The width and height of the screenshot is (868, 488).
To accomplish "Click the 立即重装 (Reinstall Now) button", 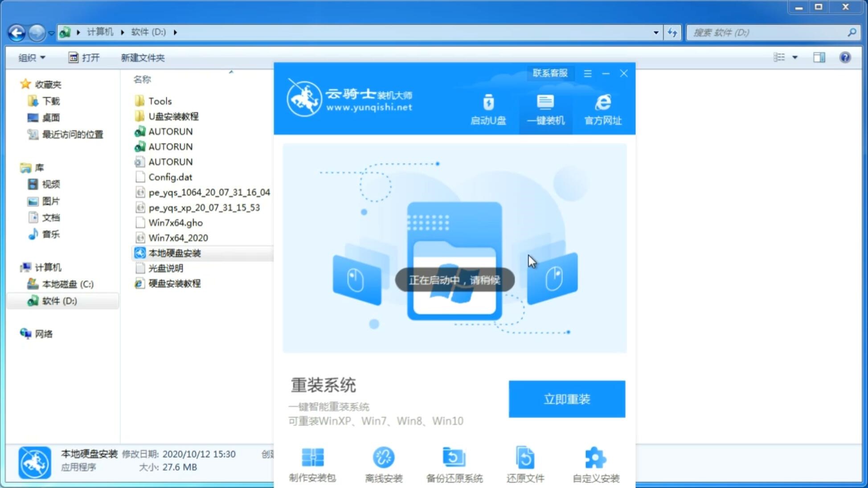I will [567, 398].
